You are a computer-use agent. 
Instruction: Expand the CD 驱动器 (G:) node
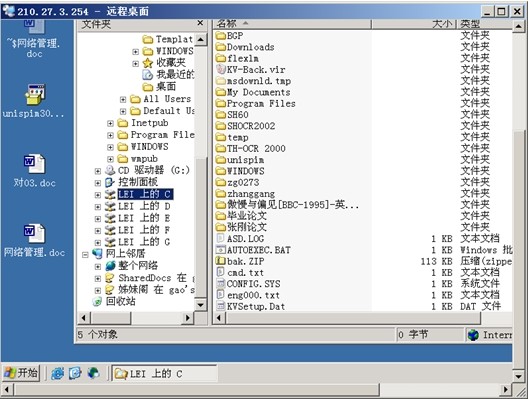click(98, 171)
